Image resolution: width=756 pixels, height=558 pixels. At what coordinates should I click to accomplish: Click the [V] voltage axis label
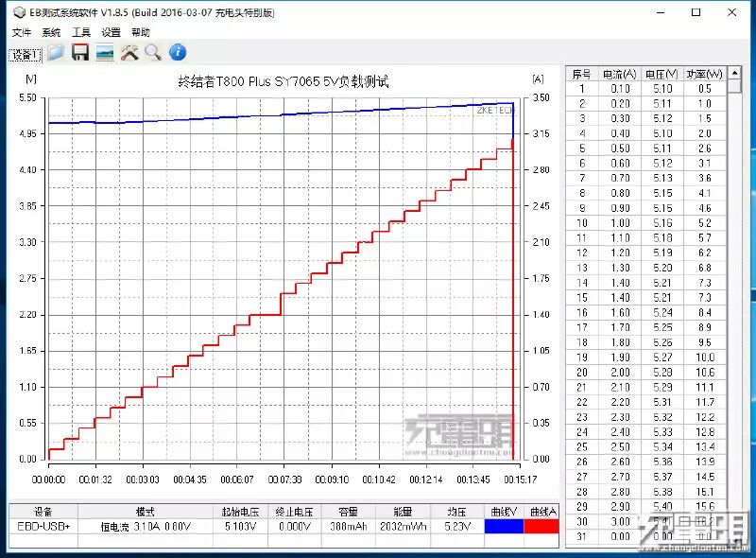30,78
